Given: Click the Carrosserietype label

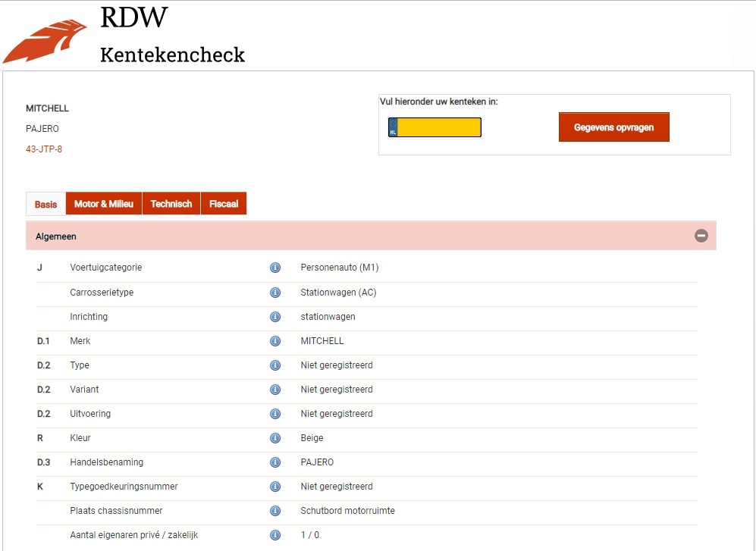Looking at the screenshot, I should click(102, 293).
